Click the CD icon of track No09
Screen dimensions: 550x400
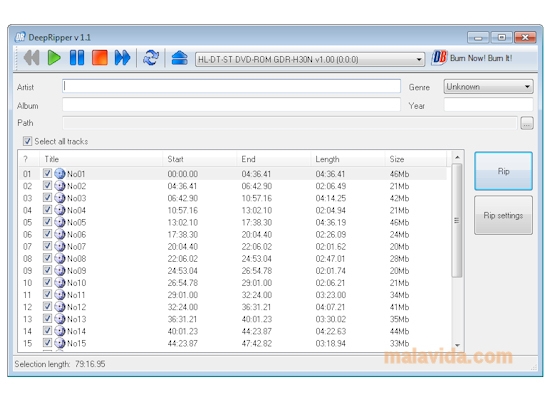point(60,270)
